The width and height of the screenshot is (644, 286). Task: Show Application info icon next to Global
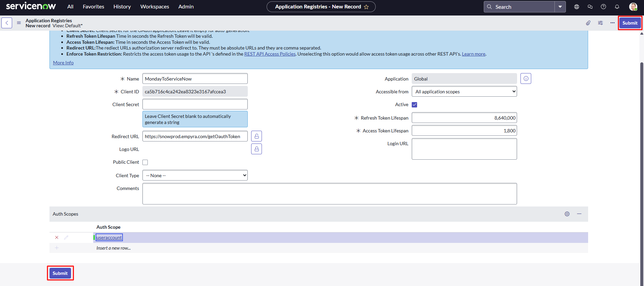coord(526,78)
